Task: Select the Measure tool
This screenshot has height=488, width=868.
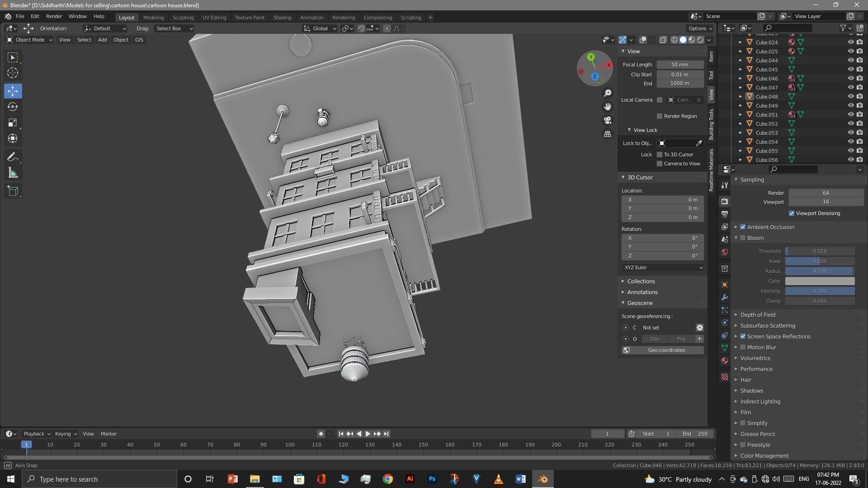Action: (x=13, y=173)
